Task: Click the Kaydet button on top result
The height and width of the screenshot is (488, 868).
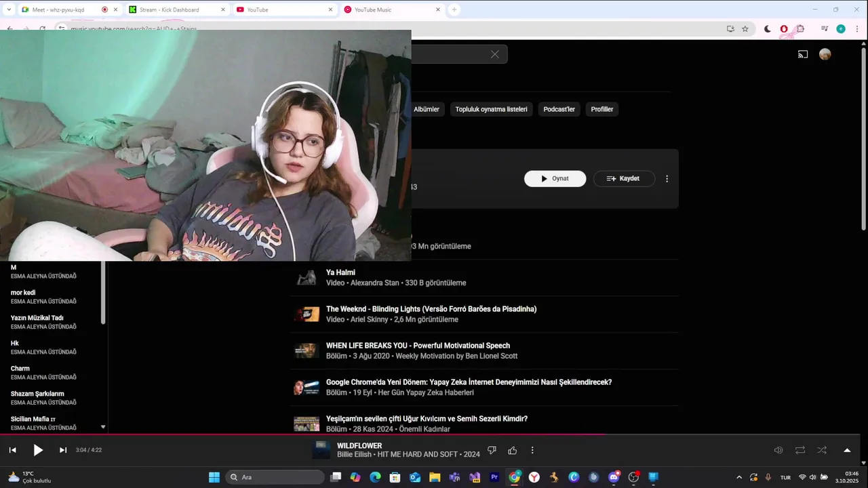Action: [624, 178]
